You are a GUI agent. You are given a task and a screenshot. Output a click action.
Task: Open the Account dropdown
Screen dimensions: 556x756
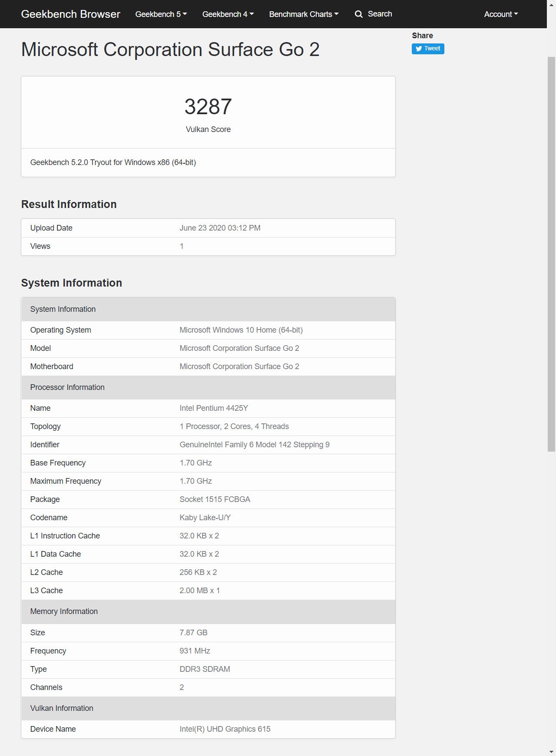click(x=501, y=14)
